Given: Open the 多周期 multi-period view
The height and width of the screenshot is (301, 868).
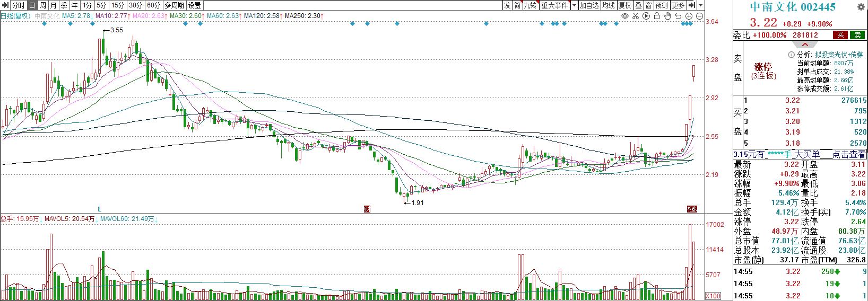Looking at the screenshot, I should point(175,5).
